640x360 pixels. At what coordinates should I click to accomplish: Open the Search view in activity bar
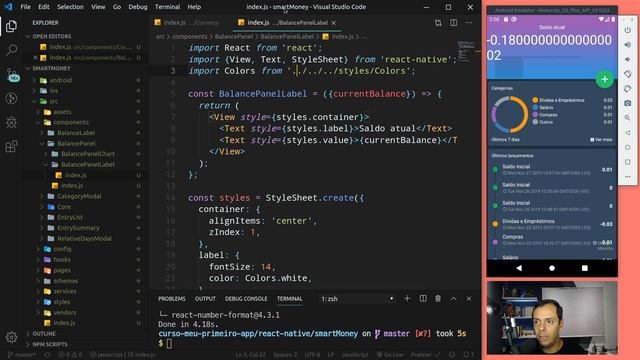(x=11, y=50)
